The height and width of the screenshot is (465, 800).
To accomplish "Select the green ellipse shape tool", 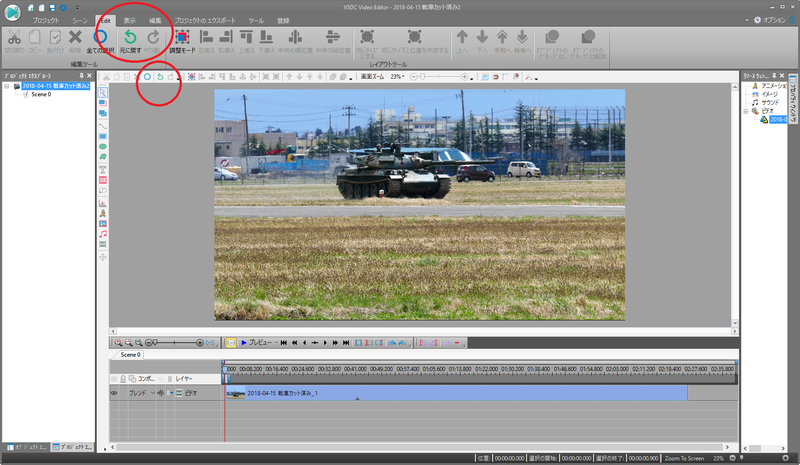I will [103, 146].
